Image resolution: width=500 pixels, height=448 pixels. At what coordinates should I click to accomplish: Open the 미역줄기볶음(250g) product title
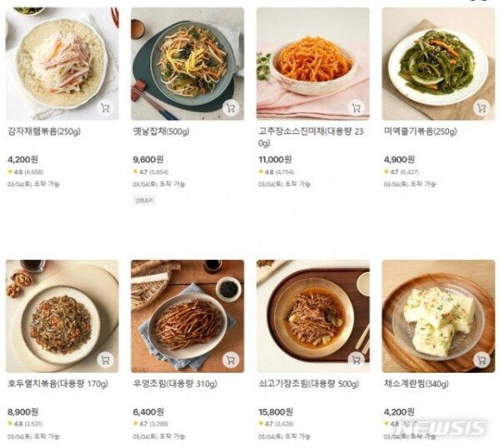pyautogui.click(x=420, y=132)
